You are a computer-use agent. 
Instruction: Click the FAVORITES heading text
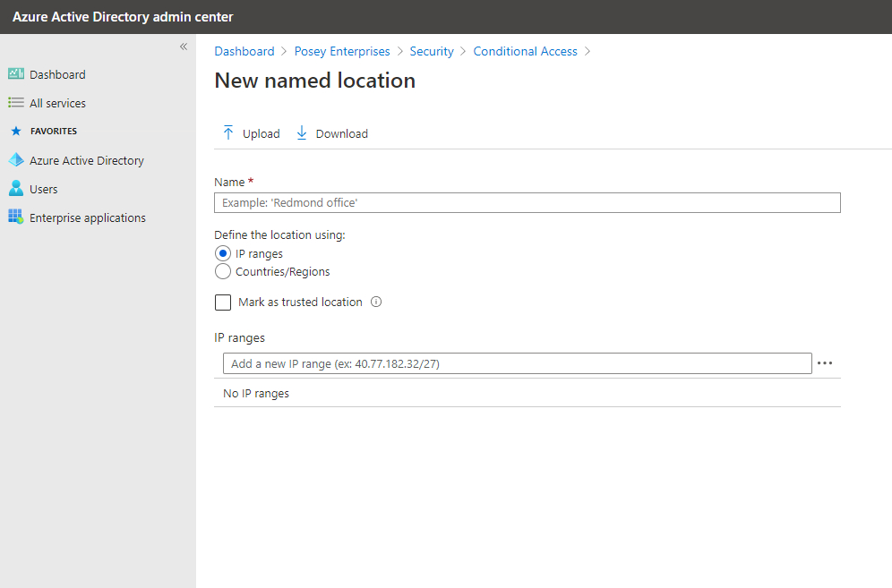[54, 132]
